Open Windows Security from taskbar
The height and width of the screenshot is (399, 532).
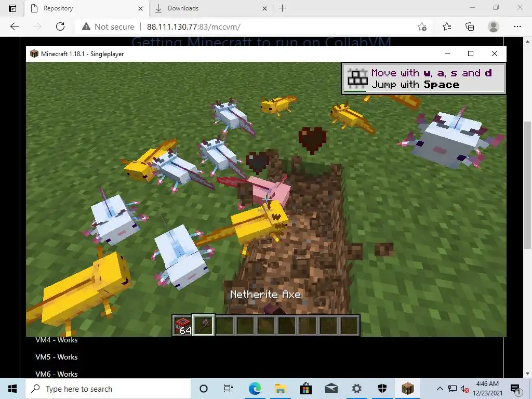382,389
